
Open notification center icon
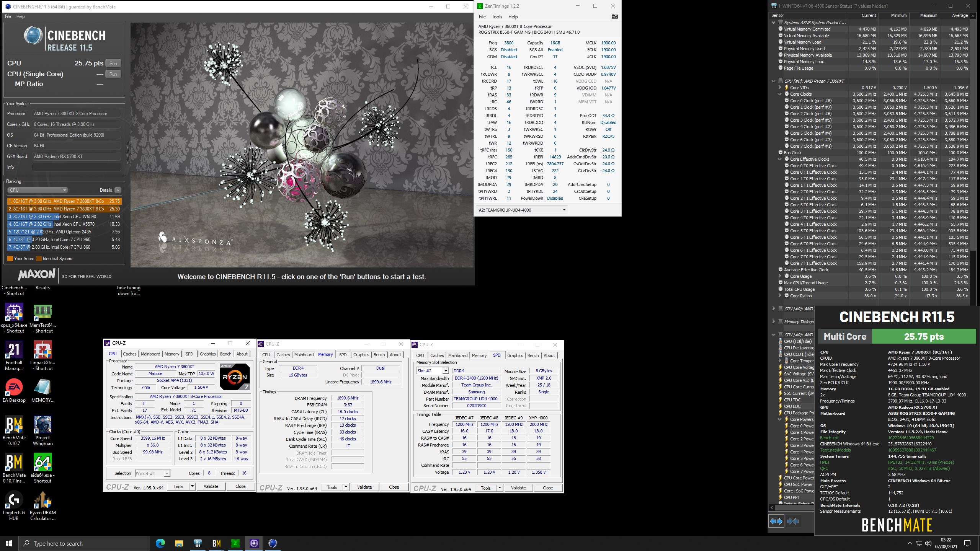coord(967,543)
